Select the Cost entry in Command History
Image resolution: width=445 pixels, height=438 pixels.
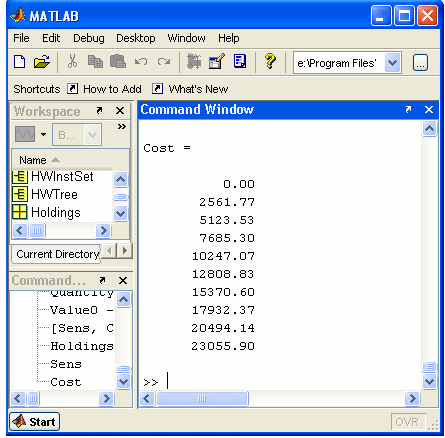66,382
